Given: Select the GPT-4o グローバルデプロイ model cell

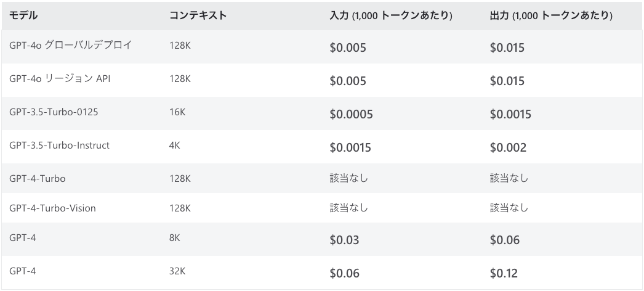Looking at the screenshot, I should [71, 45].
